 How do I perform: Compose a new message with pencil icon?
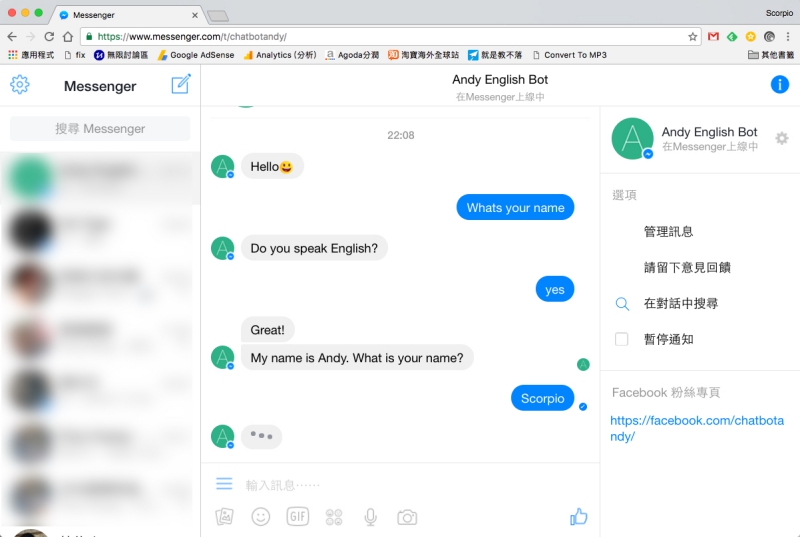click(x=181, y=84)
